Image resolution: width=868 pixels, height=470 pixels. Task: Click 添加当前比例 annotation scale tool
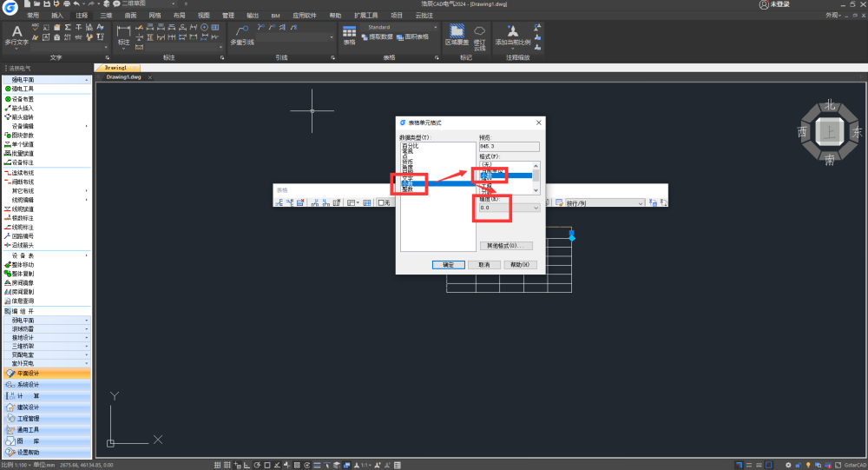tap(513, 36)
